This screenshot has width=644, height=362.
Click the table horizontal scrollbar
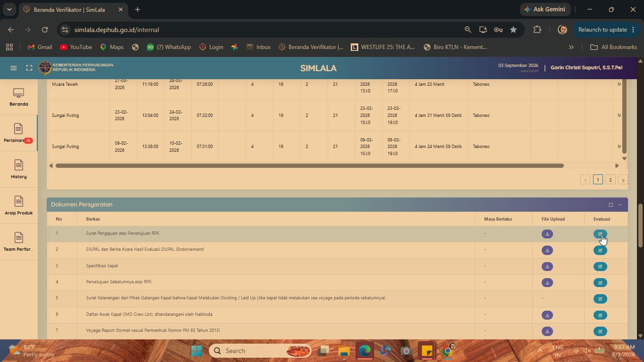point(309,165)
